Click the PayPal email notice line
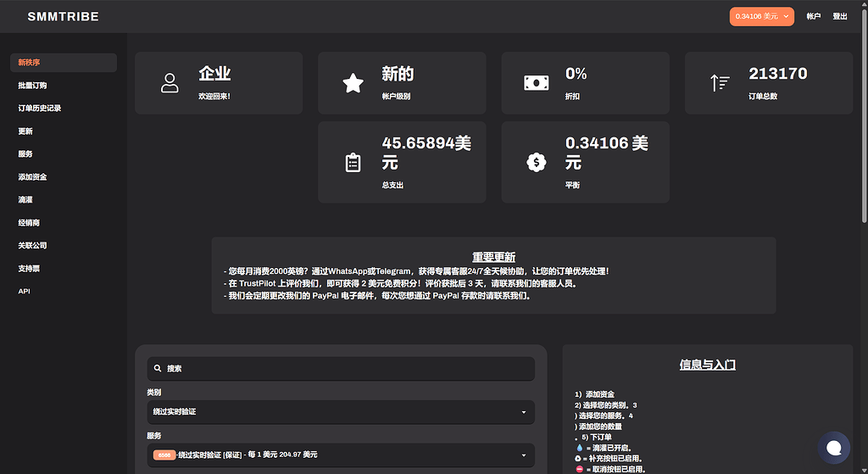The image size is (868, 474). (x=379, y=296)
